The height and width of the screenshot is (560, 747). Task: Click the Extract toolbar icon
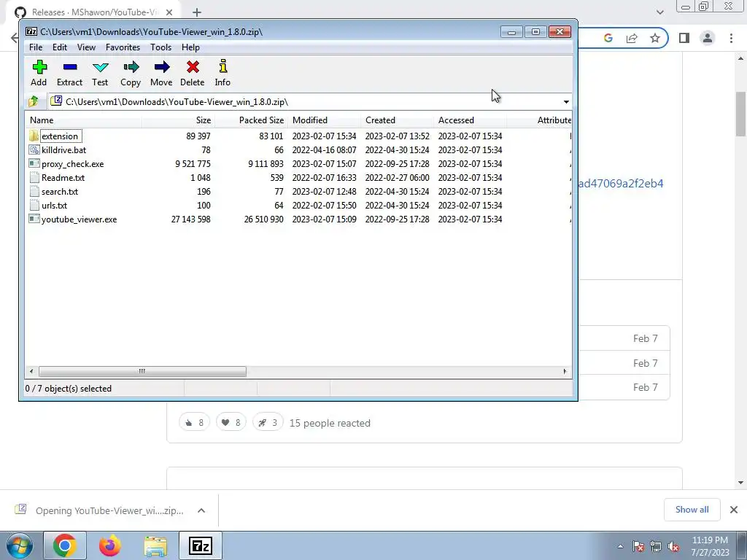69,67
